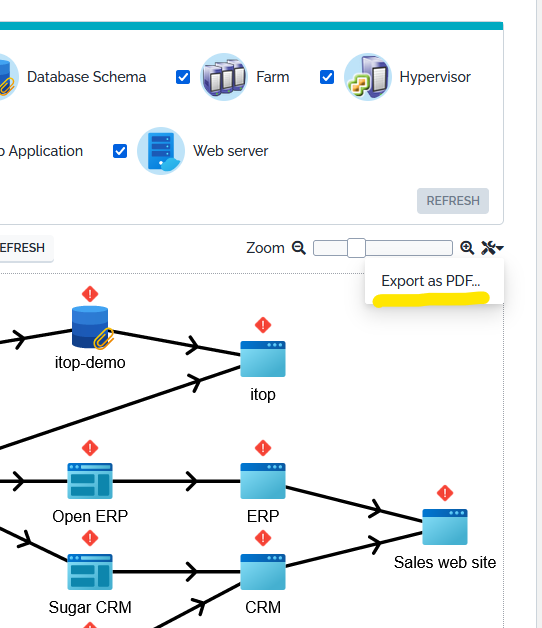Uncheck the Hypervisor checkbox
The image size is (542, 628).
327,77
